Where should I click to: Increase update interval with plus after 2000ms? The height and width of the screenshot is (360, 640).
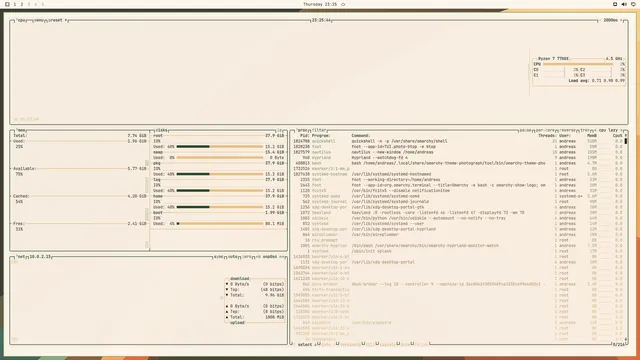[x=622, y=20]
